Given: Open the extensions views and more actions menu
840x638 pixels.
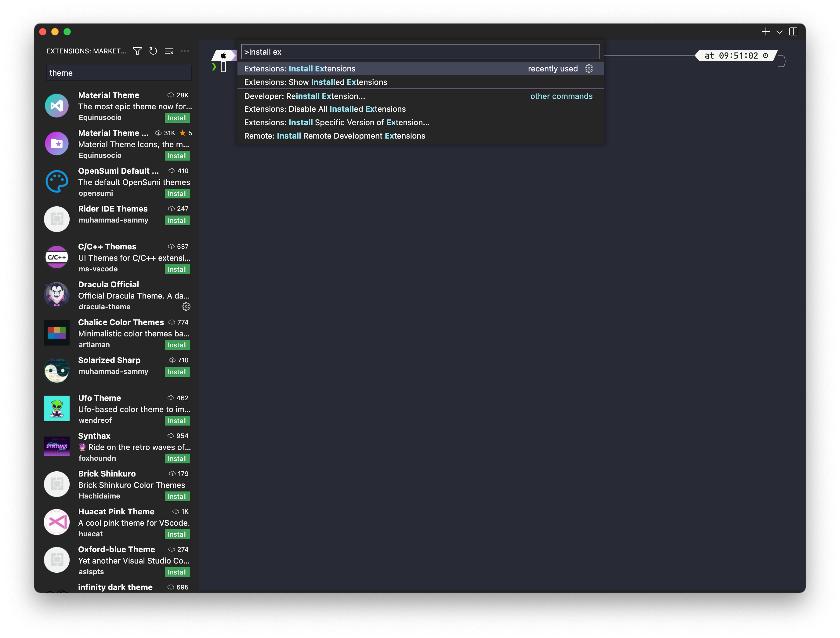Looking at the screenshot, I should pos(185,51).
